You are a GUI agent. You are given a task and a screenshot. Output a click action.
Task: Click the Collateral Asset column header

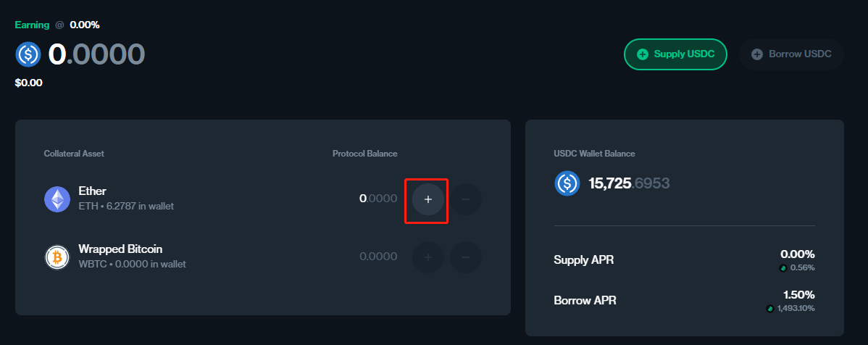[x=74, y=154]
